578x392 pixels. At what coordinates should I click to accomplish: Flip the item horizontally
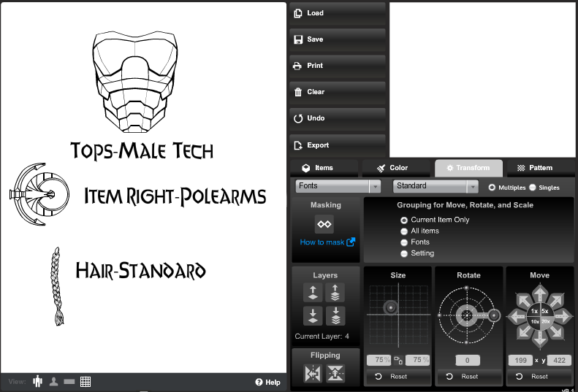(x=313, y=374)
